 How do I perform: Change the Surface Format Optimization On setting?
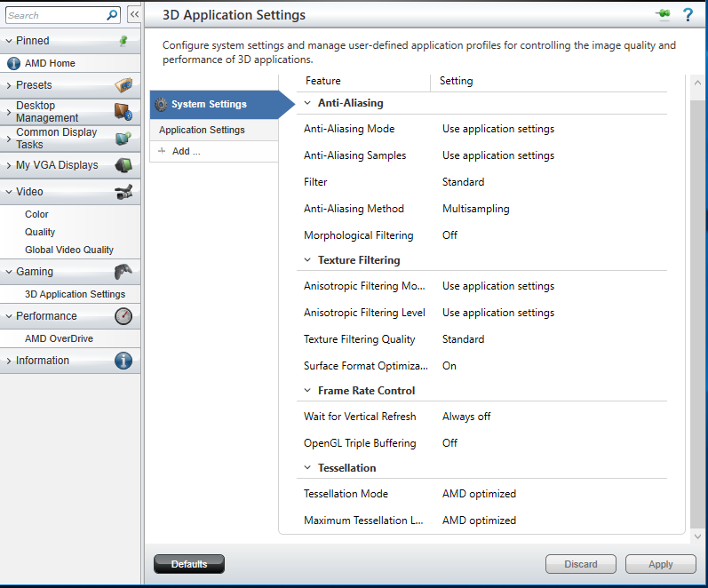tap(449, 366)
